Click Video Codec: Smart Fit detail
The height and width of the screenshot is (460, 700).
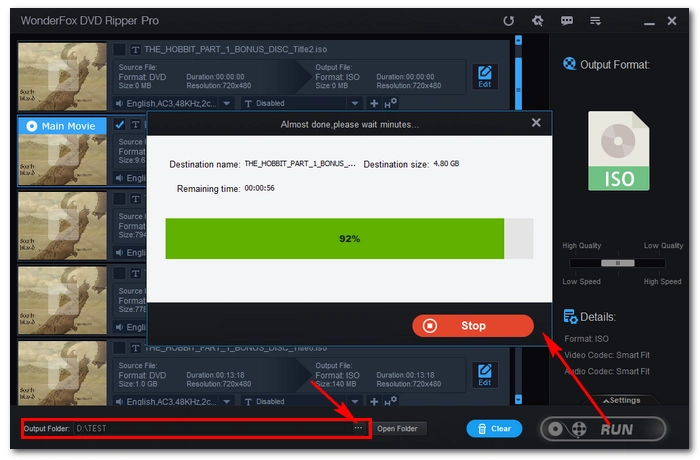(607, 355)
